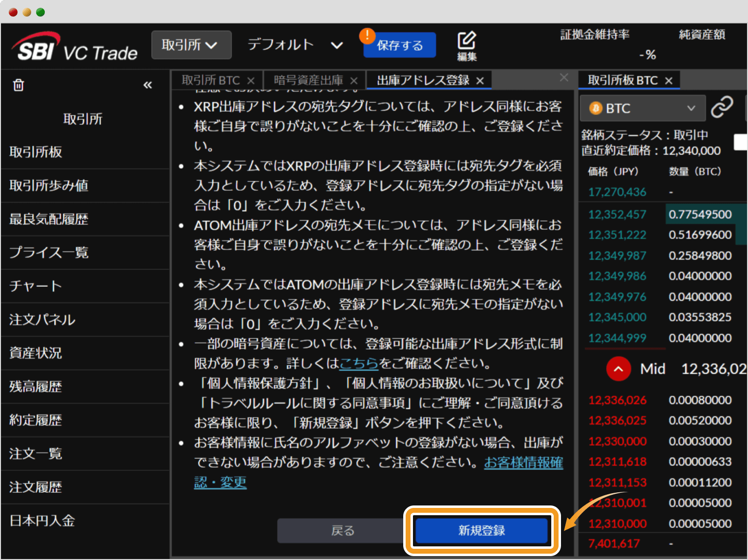Click the Bitcoin coin icon in selector

596,108
